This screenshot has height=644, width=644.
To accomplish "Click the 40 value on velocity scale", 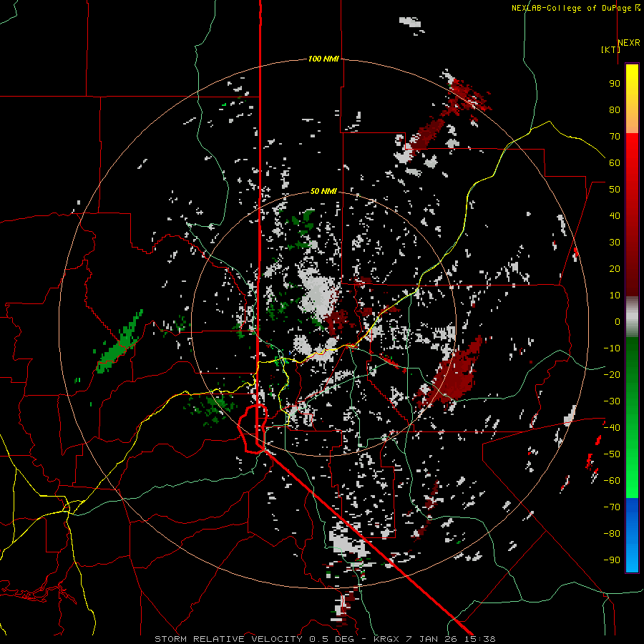I will [x=615, y=215].
